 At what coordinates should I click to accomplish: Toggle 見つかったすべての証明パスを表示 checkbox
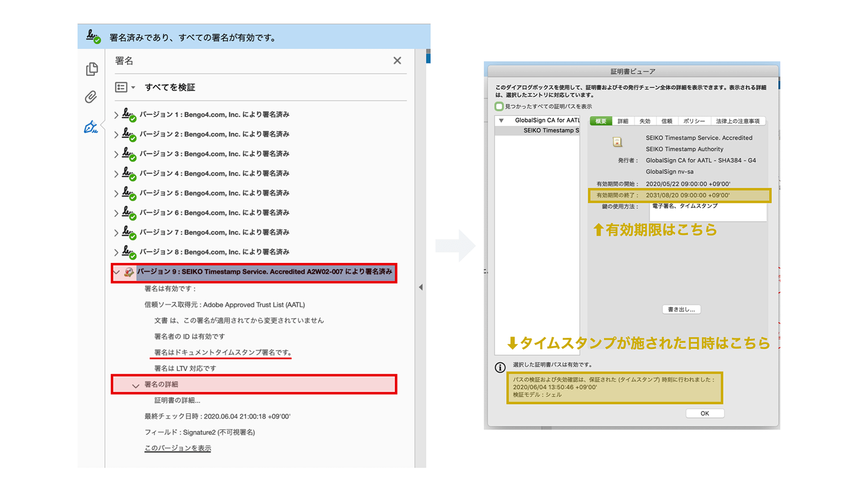point(499,106)
